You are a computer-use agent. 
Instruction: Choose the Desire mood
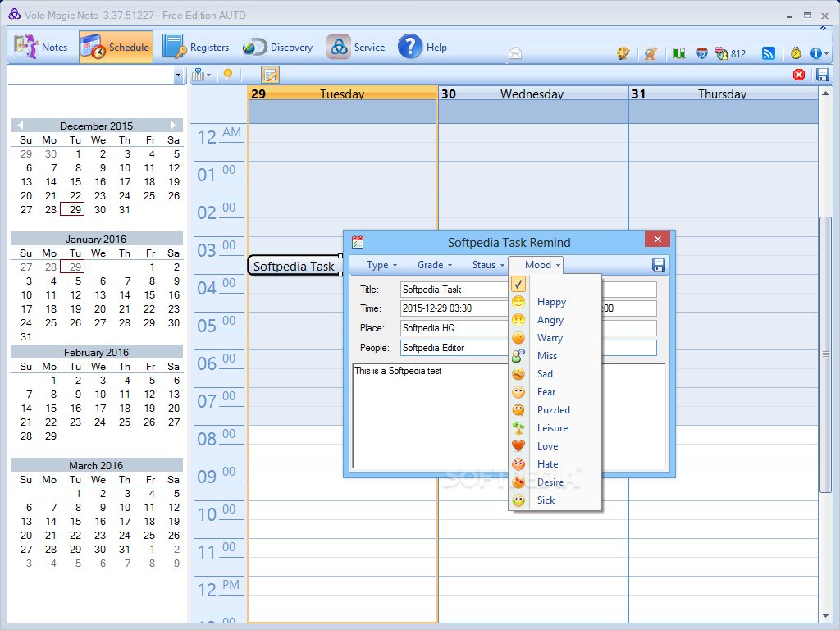click(x=555, y=482)
